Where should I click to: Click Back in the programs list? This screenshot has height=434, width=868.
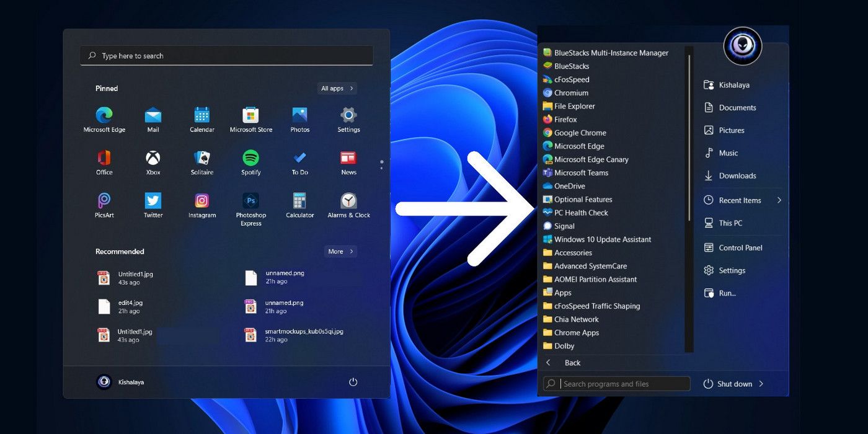(572, 363)
